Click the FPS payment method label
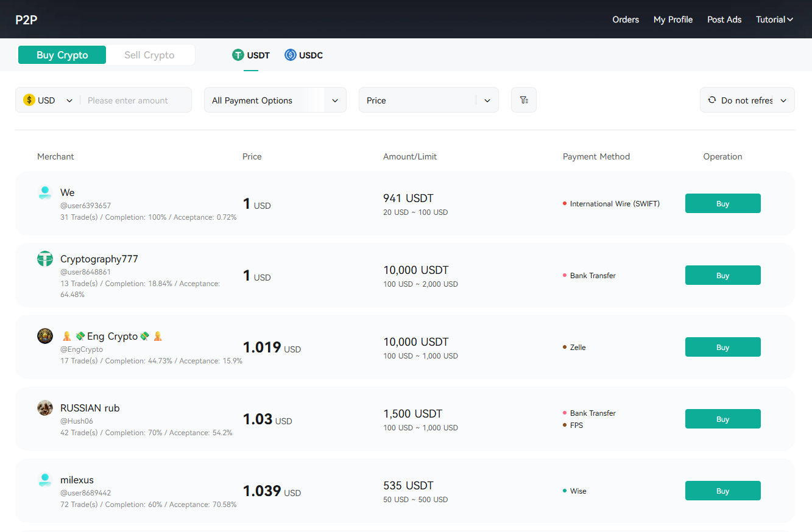Viewport: 812px width, 532px height. click(x=576, y=425)
